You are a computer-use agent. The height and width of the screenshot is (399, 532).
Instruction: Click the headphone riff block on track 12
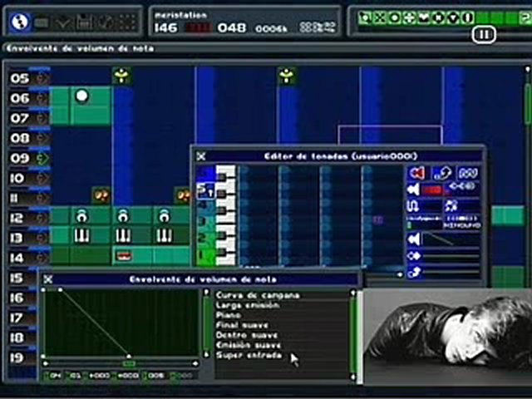coord(81,216)
